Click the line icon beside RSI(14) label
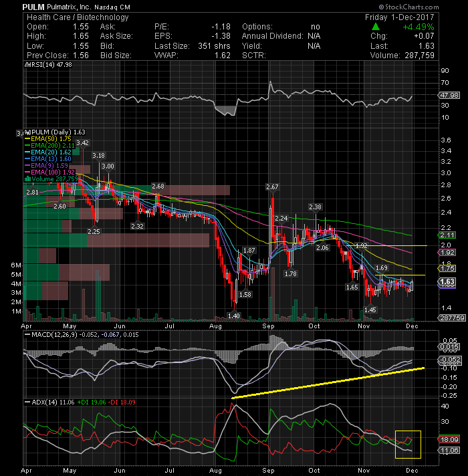 click(27, 65)
